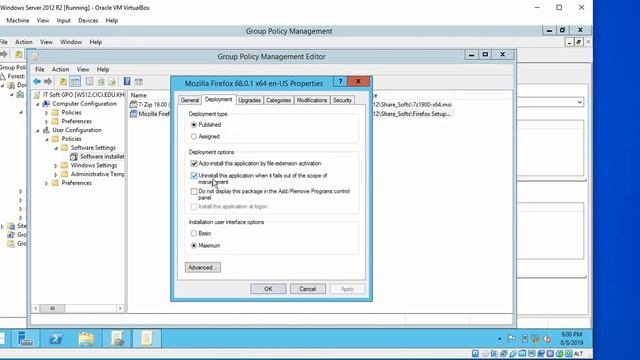
Task: Select the Software installation tree item
Action: 102,157
